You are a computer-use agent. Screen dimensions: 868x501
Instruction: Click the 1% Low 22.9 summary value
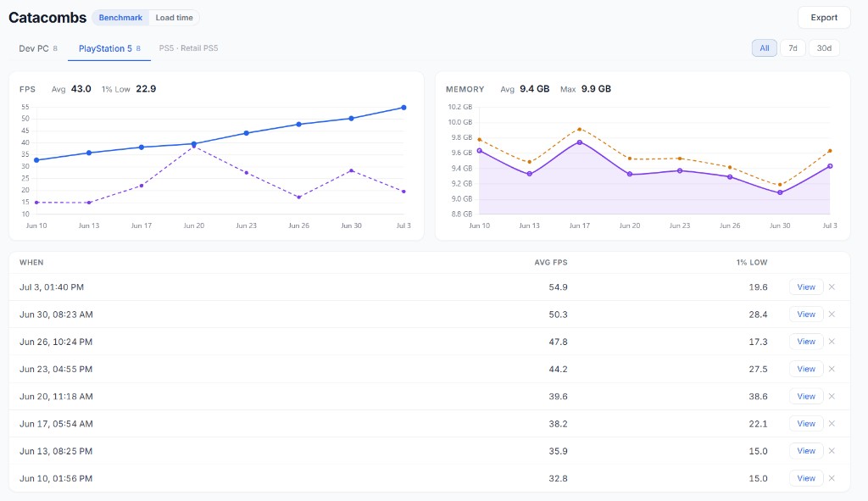146,88
